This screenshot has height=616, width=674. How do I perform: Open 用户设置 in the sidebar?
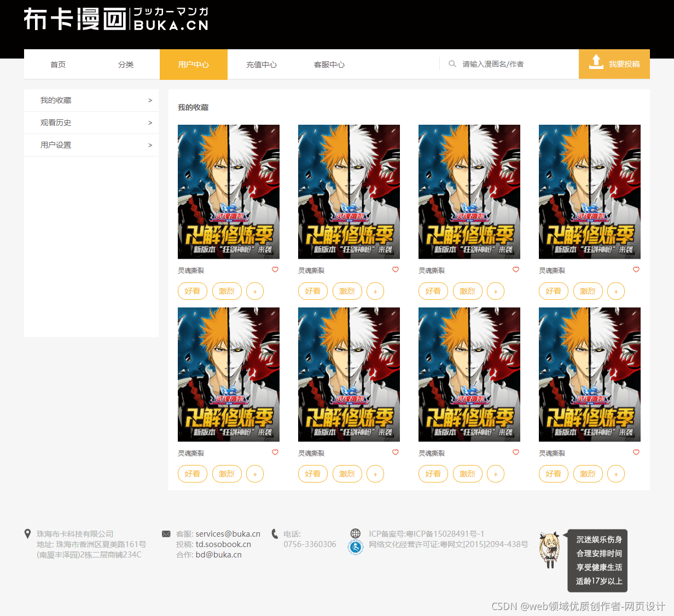[x=91, y=145]
